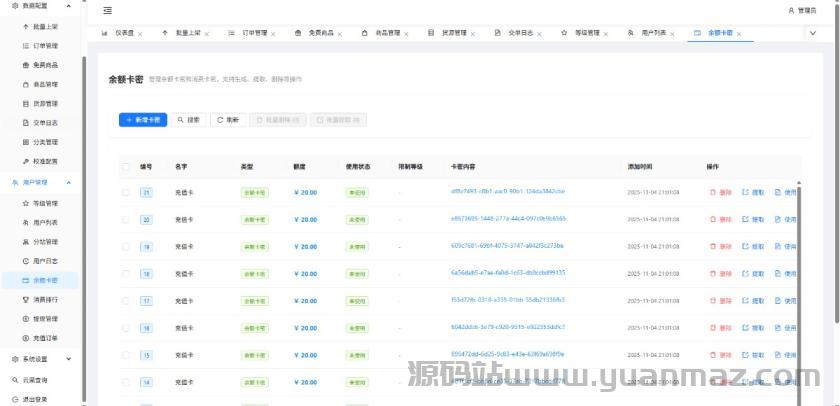
Task: Check the checkbox for row 21
Action: pos(126,192)
